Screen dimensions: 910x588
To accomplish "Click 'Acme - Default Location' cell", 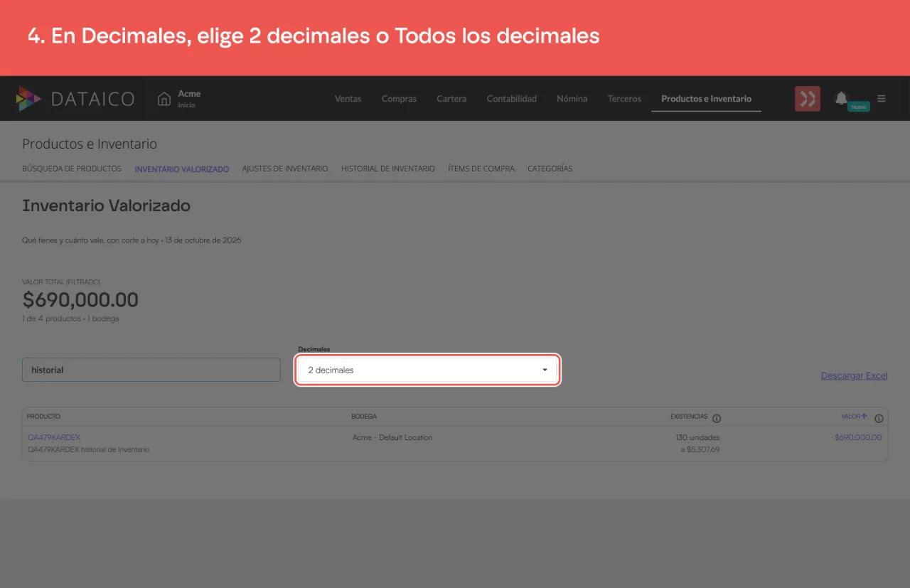I will tap(392, 437).
